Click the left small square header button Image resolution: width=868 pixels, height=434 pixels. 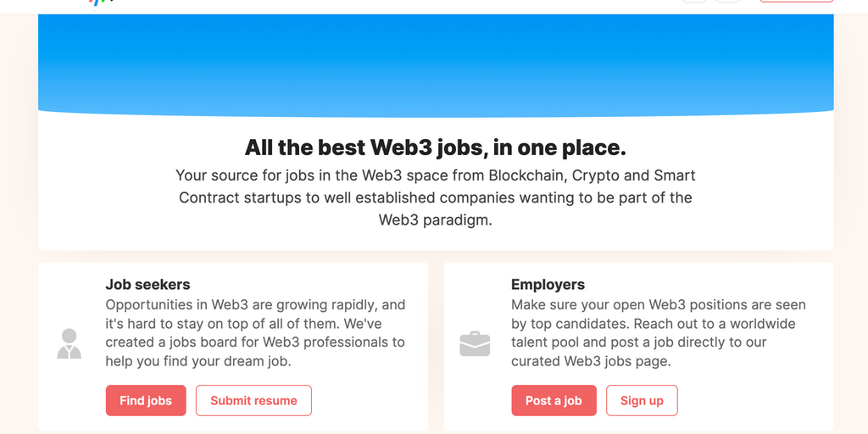(x=694, y=2)
